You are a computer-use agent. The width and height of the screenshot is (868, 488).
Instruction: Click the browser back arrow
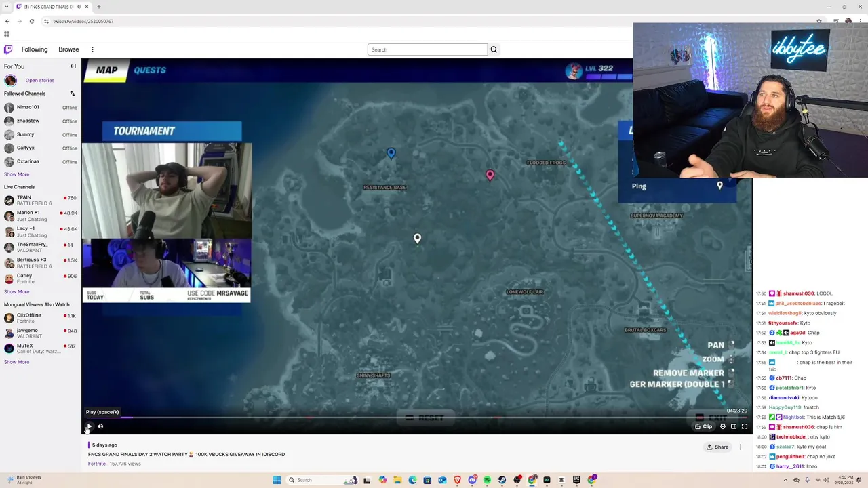7,21
